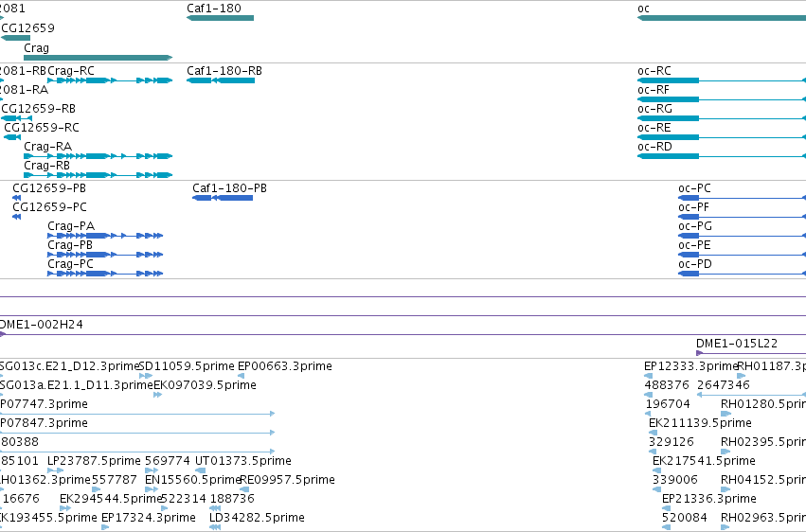Click the Crag gene feature bar
The image size is (806, 532).
99,58
